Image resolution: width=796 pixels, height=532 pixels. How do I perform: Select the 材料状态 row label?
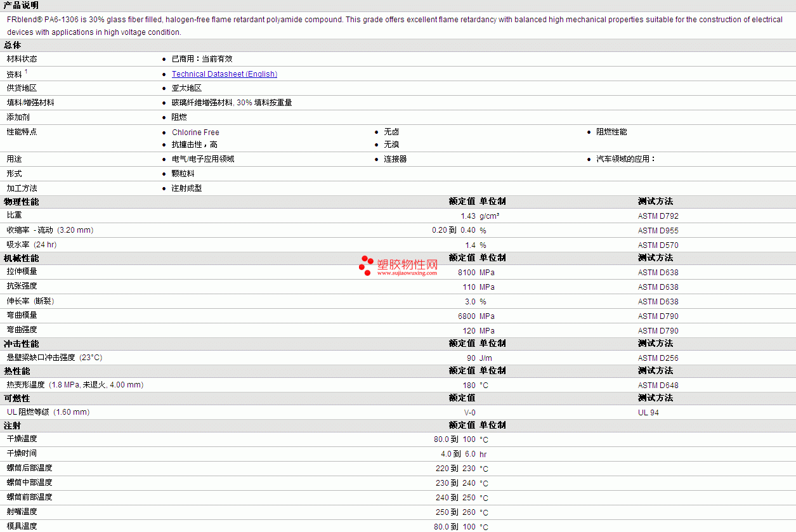pyautogui.click(x=22, y=59)
